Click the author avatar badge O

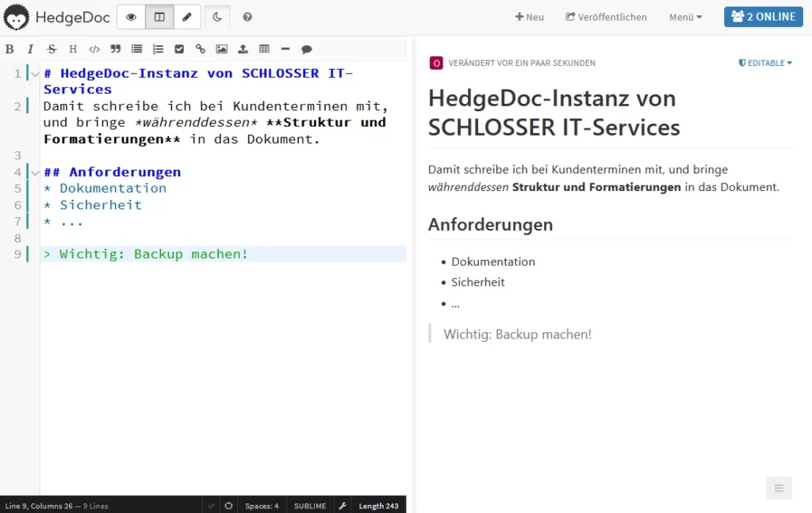coord(436,63)
